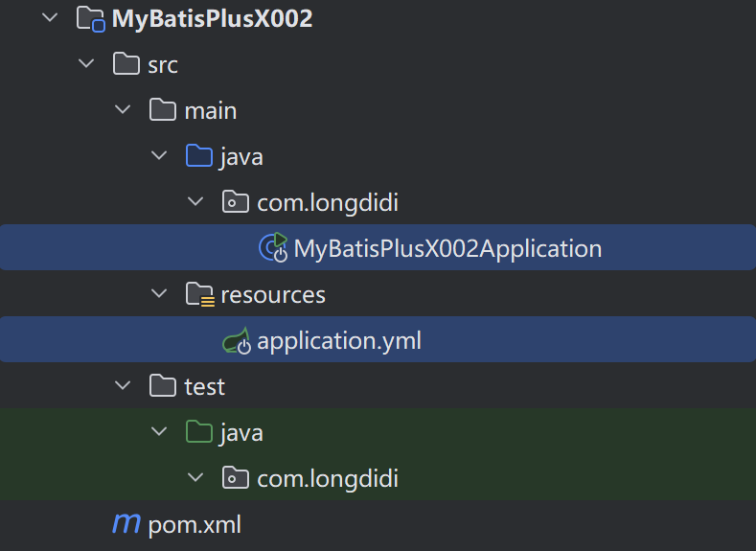
Task: Collapse com.longdidi package under test
Action: coord(195,477)
